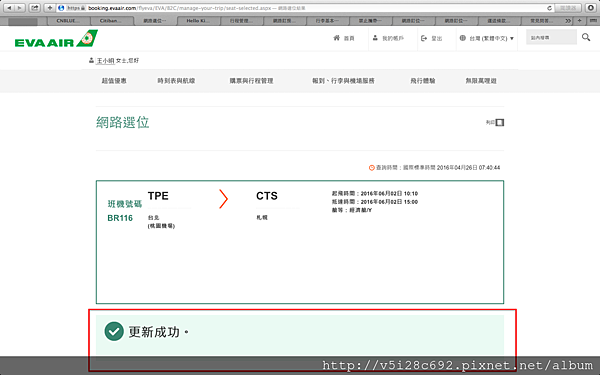This screenshot has height=375, width=600.
Task: Click the Reader button in the address bar
Action: coord(568,8)
